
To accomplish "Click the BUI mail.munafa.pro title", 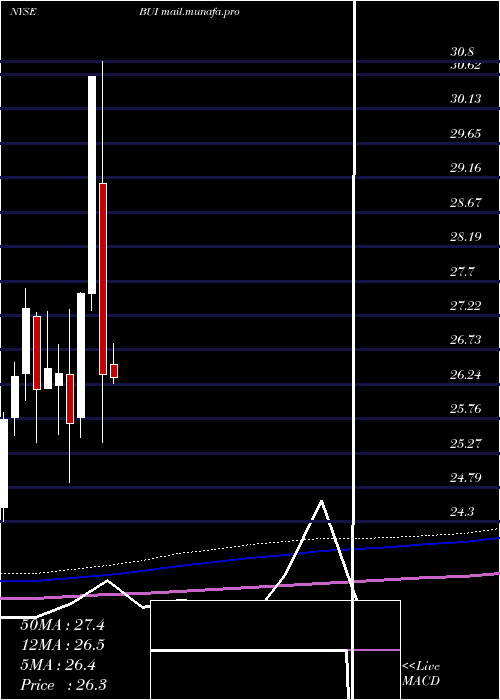I will [x=189, y=12].
